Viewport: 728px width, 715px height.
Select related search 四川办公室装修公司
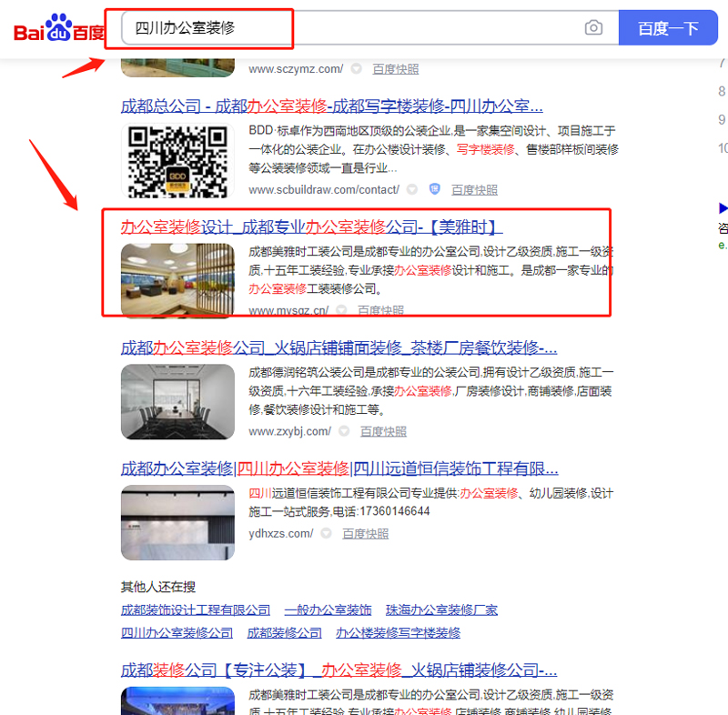[177, 632]
